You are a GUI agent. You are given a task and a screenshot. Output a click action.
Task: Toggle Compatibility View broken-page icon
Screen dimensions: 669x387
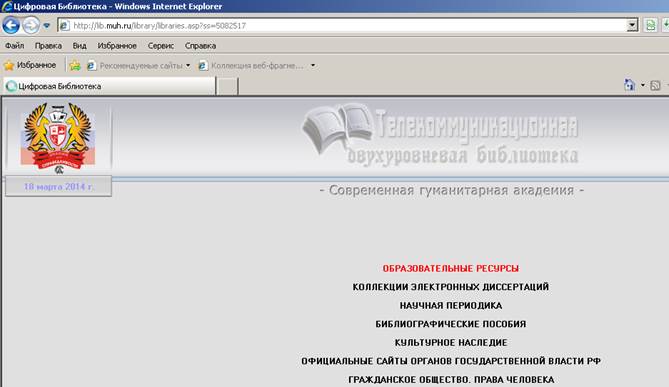click(650, 26)
